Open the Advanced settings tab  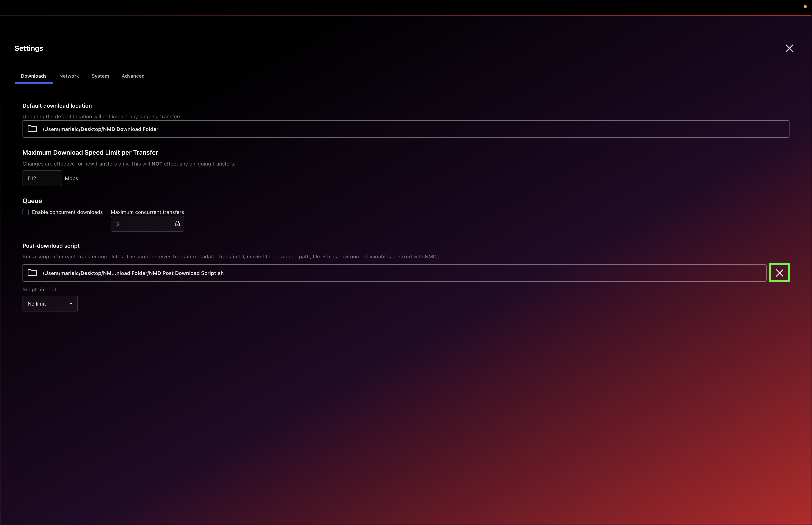click(133, 76)
